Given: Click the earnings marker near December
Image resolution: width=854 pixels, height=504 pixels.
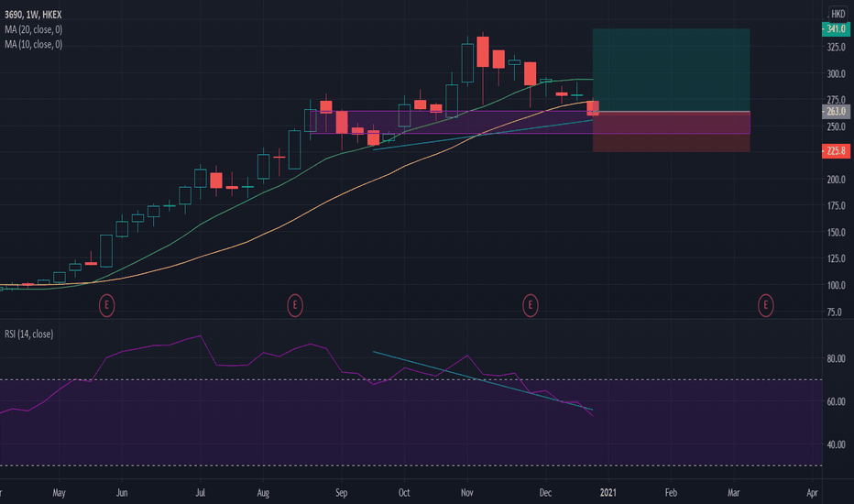Looking at the screenshot, I should click(530, 305).
